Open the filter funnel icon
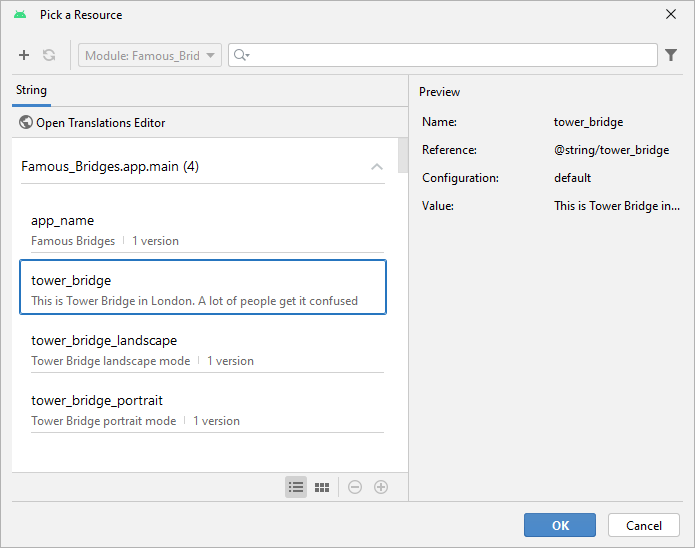Viewport: 695px width, 548px height. pyautogui.click(x=671, y=56)
